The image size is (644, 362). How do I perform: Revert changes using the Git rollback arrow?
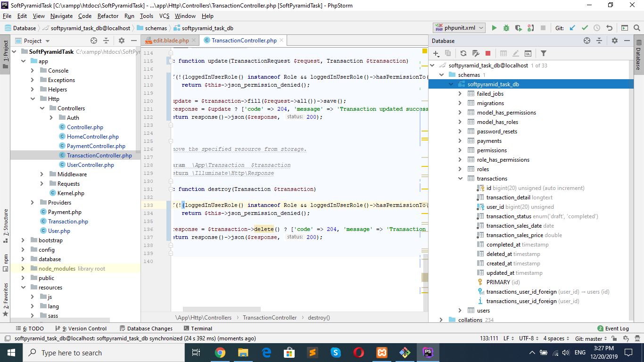point(609,28)
